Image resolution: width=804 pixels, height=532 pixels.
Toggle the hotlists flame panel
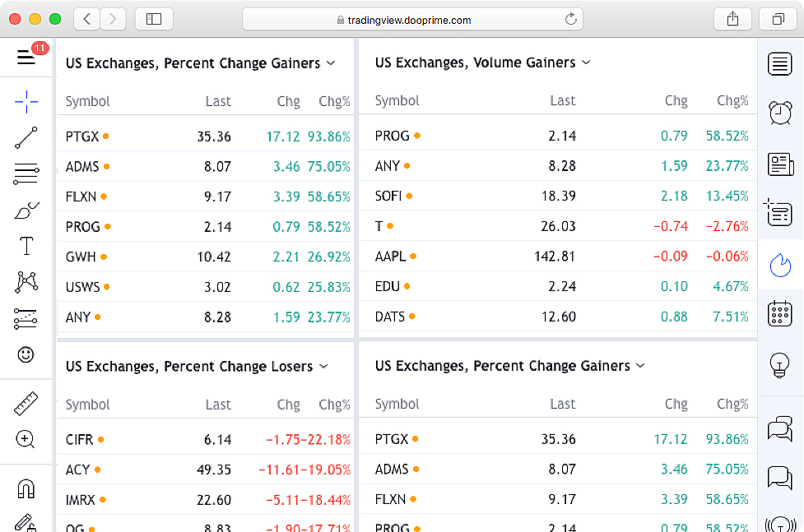point(779,264)
